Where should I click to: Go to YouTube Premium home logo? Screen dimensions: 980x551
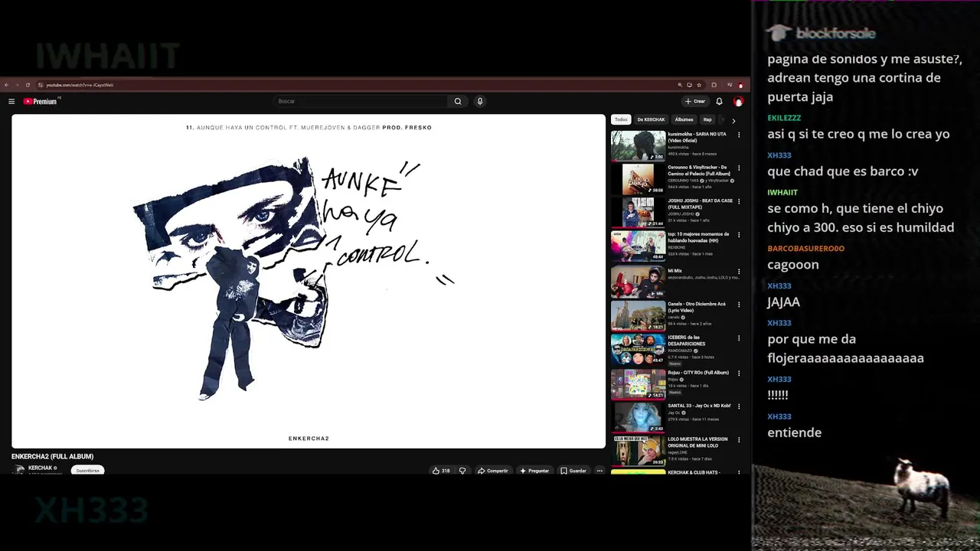click(41, 101)
